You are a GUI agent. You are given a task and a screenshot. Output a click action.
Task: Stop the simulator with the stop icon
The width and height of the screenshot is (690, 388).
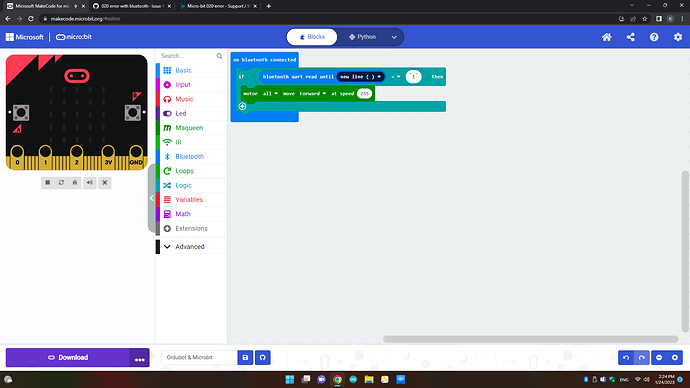tap(48, 183)
